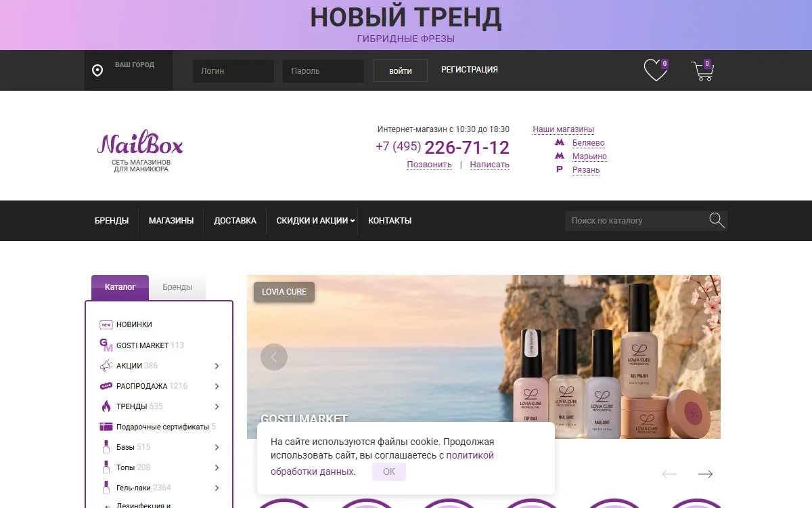Open the Гель-лаки catalog category
This screenshot has height=508, width=812.
[x=134, y=488]
